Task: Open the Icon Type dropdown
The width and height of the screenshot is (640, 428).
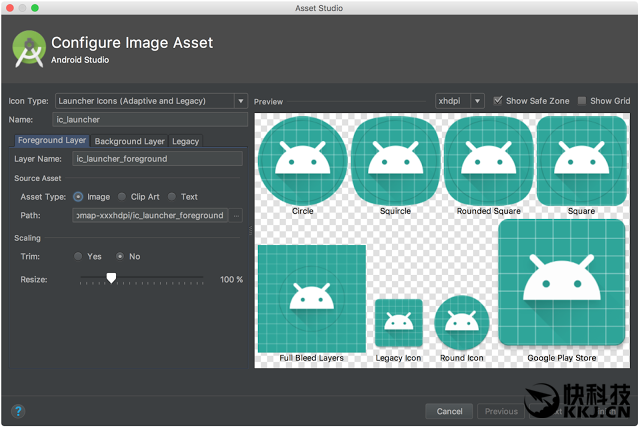Action: click(151, 100)
